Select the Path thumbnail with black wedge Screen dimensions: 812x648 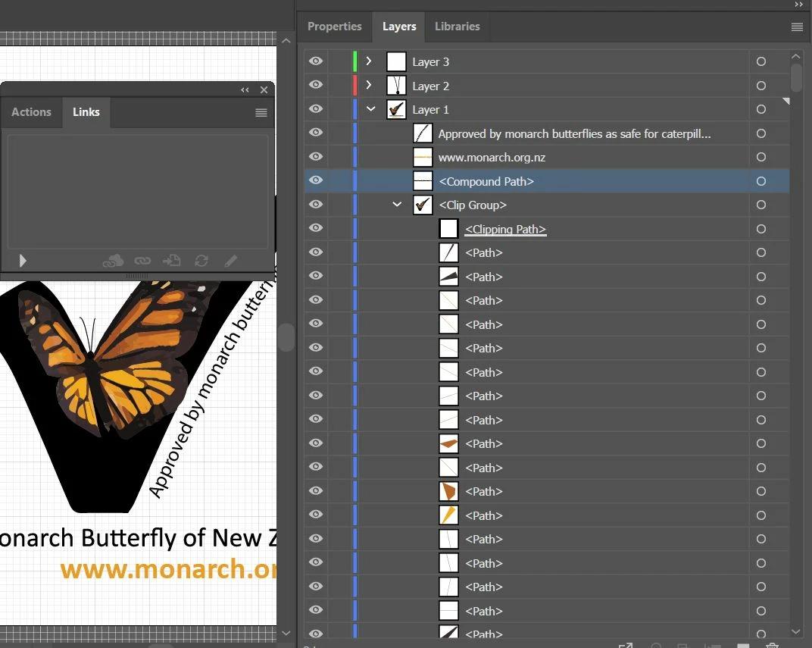(x=448, y=277)
